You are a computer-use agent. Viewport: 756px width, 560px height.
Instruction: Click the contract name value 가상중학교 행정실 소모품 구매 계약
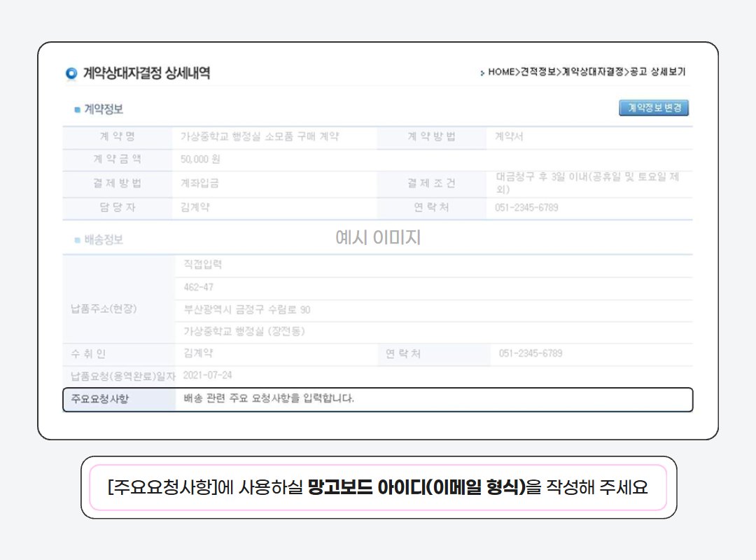point(260,137)
